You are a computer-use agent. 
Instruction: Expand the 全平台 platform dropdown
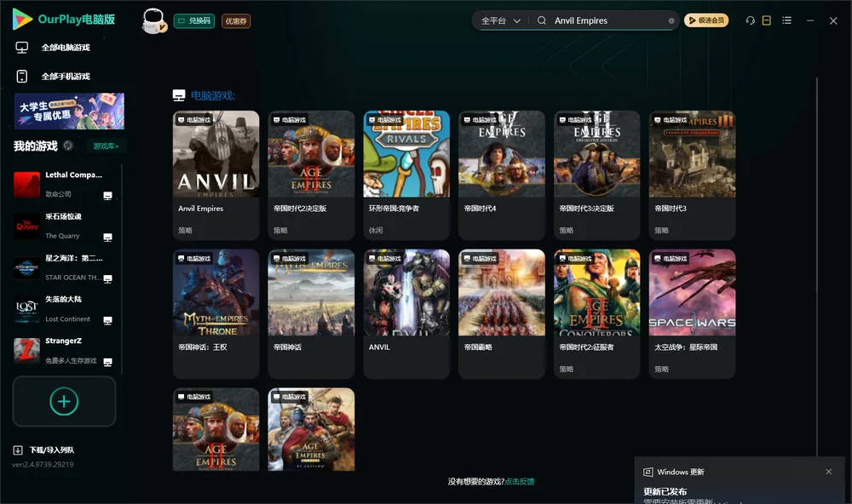pos(500,20)
